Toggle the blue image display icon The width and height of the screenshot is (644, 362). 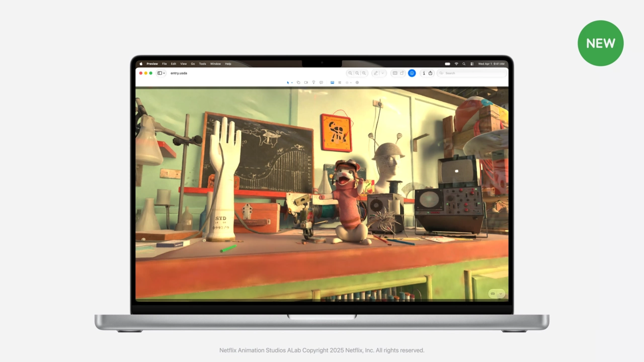[x=332, y=82]
